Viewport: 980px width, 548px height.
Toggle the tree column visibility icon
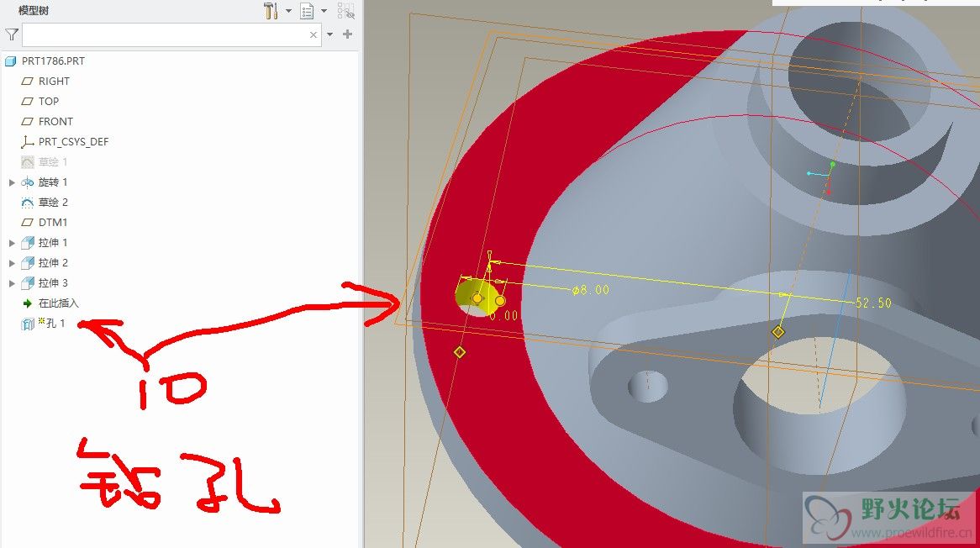click(345, 11)
